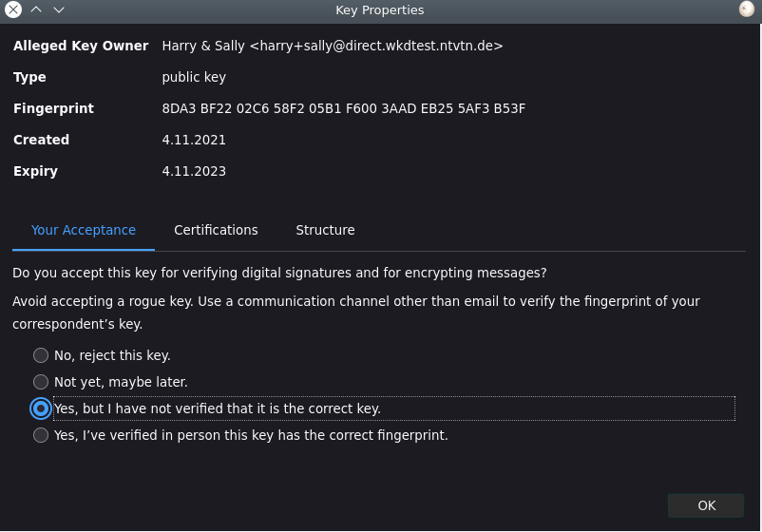The width and height of the screenshot is (762, 532).
Task: Click the Created date 4.11.2021
Action: (194, 140)
